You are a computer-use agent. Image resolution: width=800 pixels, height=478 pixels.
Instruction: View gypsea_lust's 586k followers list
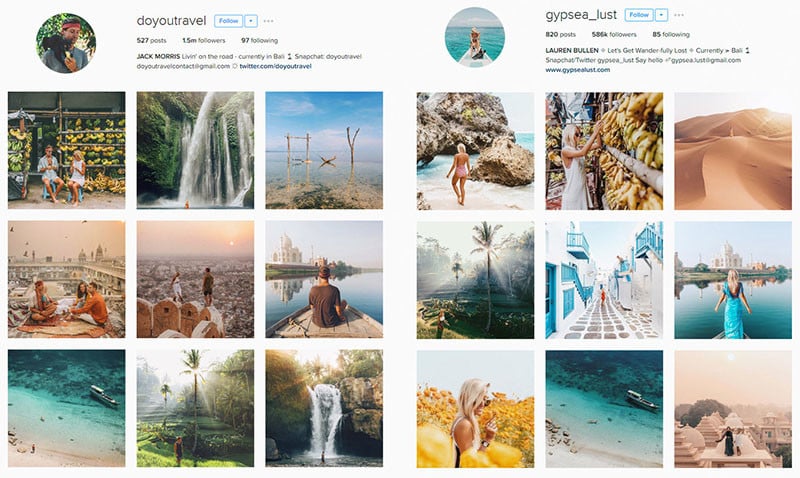coord(614,35)
